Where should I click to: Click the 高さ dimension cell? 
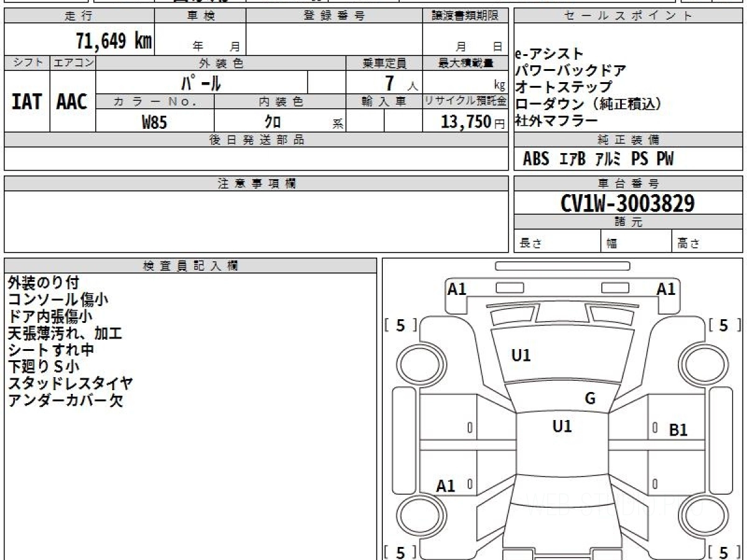point(708,241)
